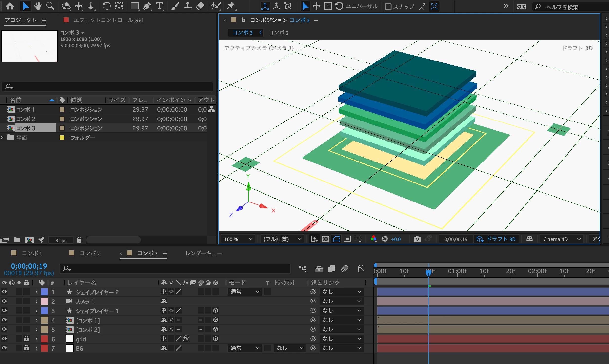Click the yellow label swatch of 平面 folder
This screenshot has height=364, width=609.
tap(62, 138)
